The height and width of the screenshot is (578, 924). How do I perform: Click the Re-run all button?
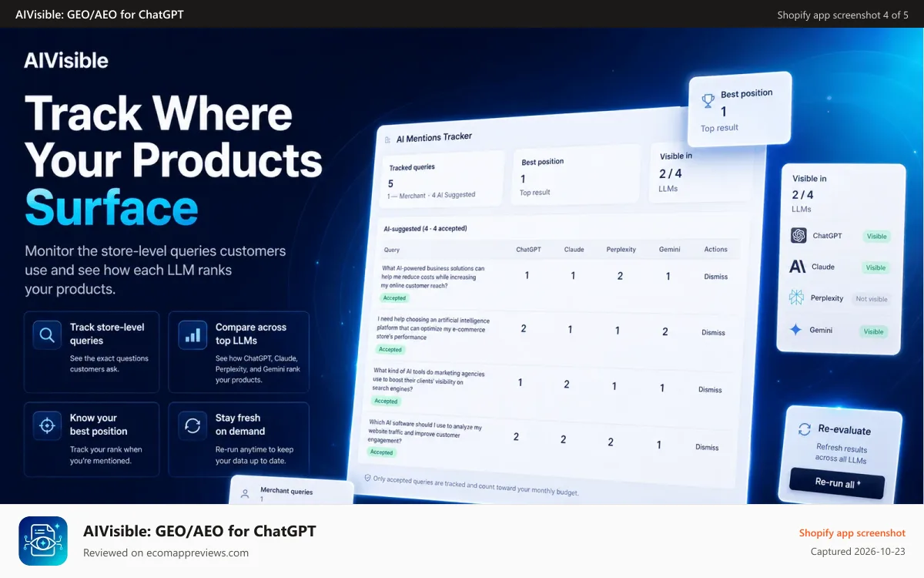pyautogui.click(x=837, y=483)
